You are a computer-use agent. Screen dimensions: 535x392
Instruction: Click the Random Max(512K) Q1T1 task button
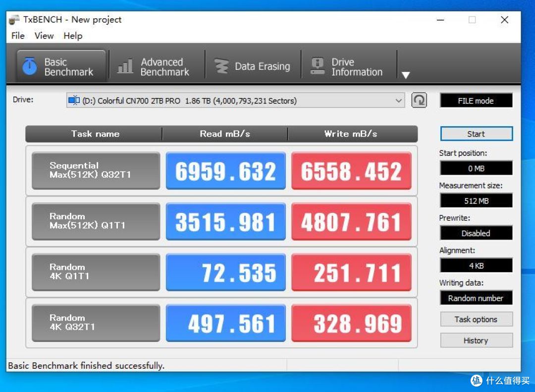tap(96, 221)
